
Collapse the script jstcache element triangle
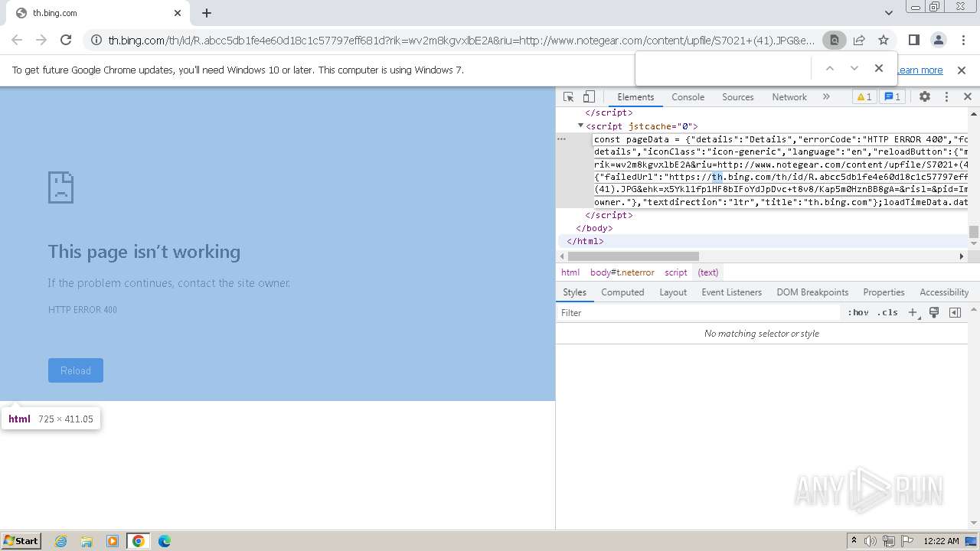coord(580,126)
